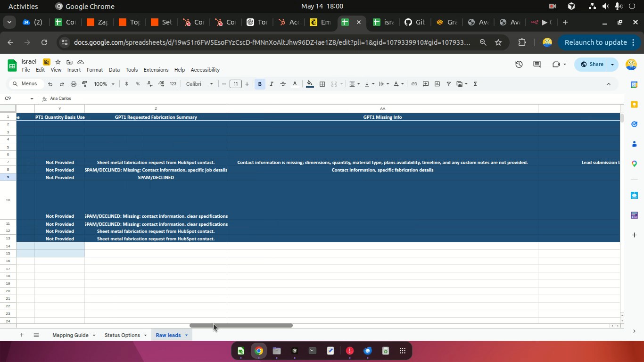Undo the last action
The width and height of the screenshot is (644, 362).
(x=50, y=84)
